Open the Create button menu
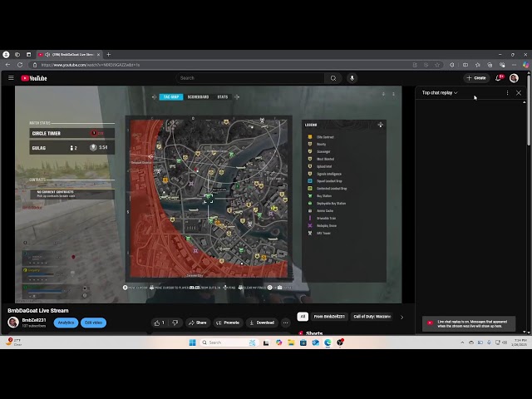This screenshot has width=532, height=399. click(x=476, y=78)
